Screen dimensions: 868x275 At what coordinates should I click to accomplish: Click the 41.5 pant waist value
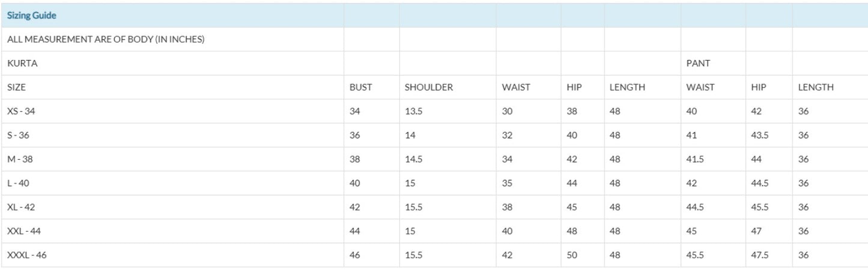pos(696,159)
